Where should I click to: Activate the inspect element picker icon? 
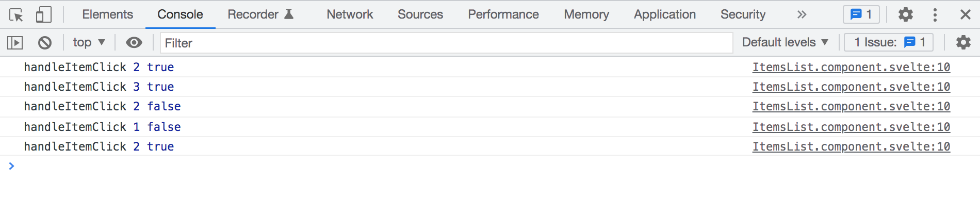click(x=16, y=14)
